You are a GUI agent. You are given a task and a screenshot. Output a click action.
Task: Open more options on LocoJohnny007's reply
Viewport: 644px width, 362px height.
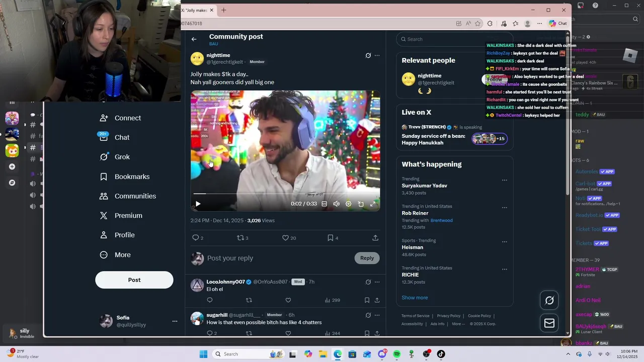point(377,282)
